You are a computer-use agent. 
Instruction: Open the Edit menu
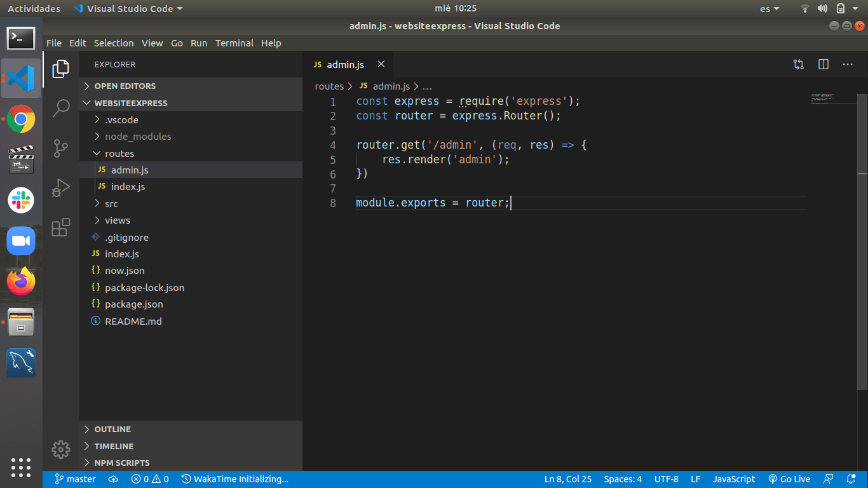(78, 43)
